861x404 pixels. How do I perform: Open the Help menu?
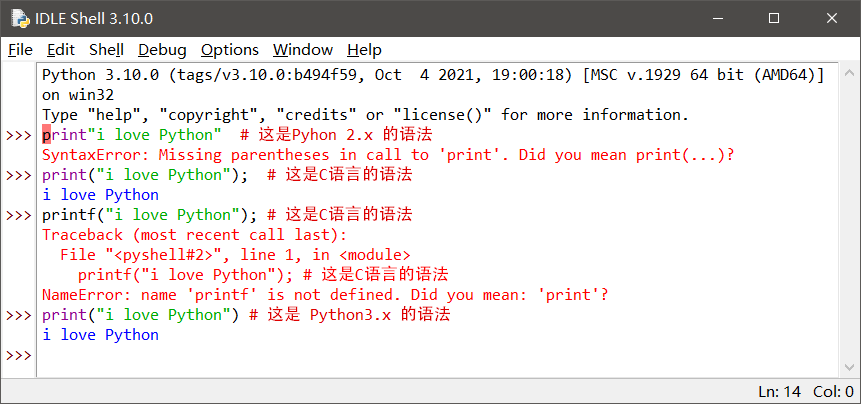pos(364,49)
